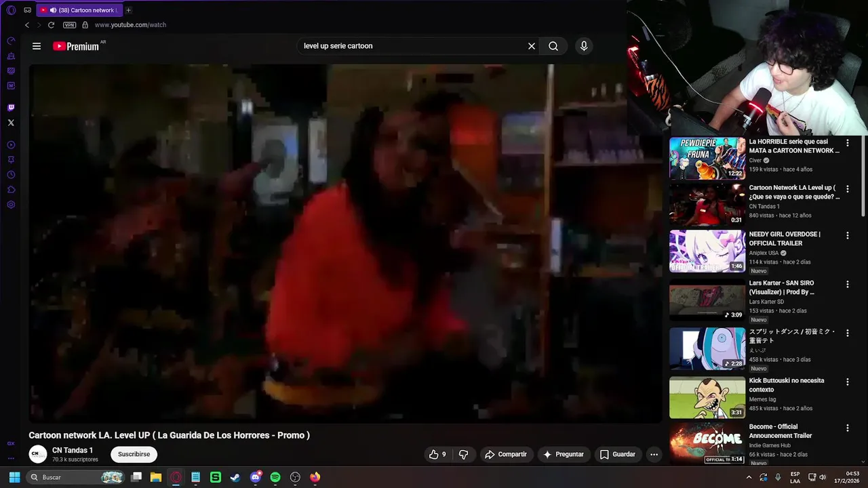Open History clock icon in sidebar
The height and width of the screenshot is (488, 868).
coord(11,175)
